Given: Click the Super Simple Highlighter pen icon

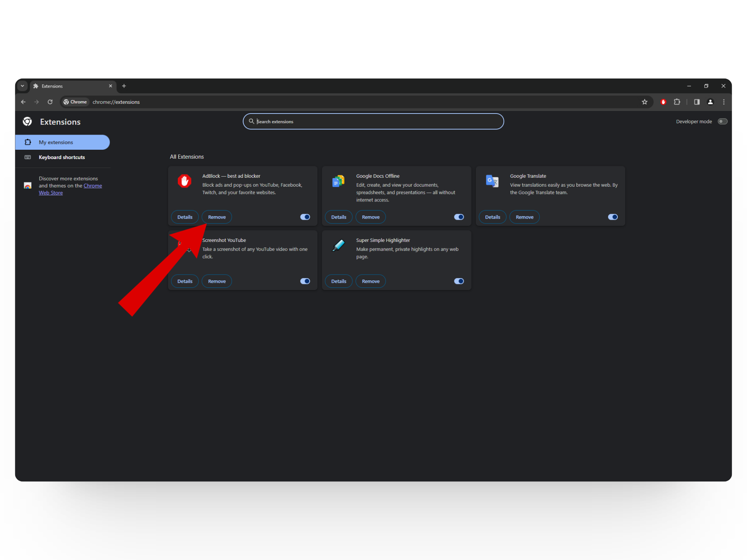Looking at the screenshot, I should (x=338, y=245).
